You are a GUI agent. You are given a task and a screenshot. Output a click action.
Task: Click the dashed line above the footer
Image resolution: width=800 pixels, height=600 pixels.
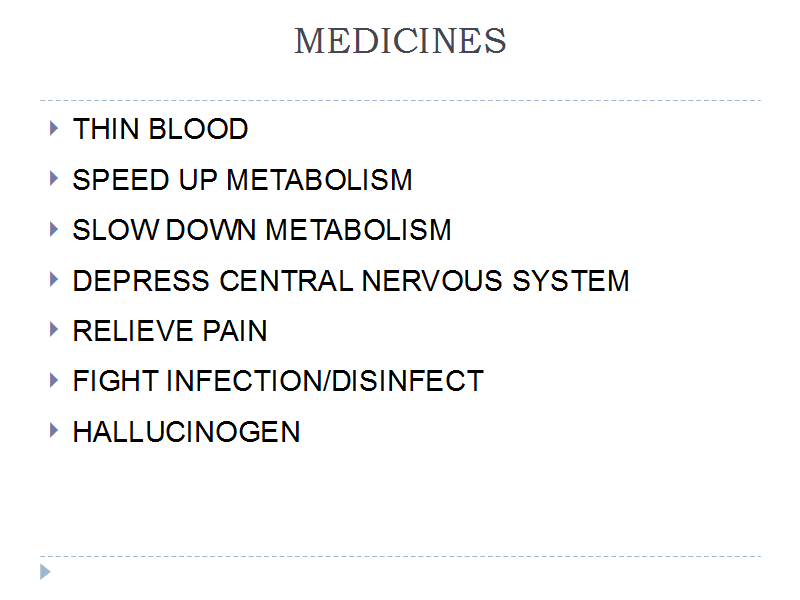[401, 556]
